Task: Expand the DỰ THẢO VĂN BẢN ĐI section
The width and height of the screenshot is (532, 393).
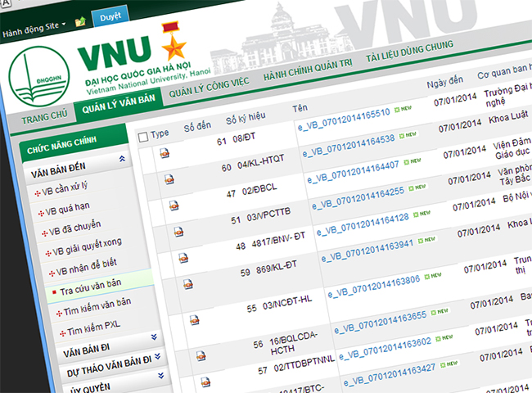Action: (x=157, y=356)
